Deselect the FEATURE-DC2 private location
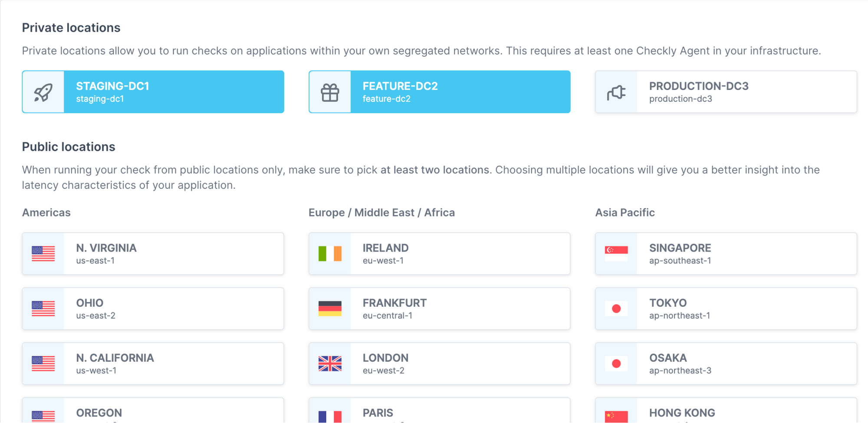This screenshot has height=423, width=868. click(460, 92)
